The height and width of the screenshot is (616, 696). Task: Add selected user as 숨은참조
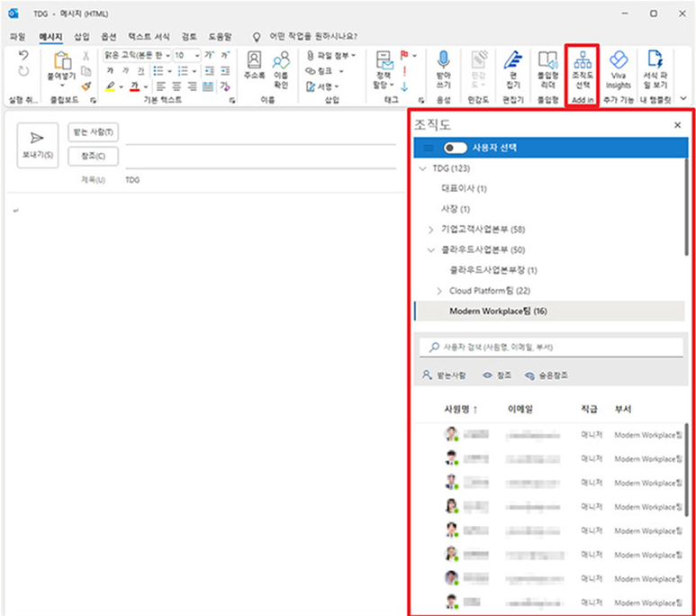546,376
